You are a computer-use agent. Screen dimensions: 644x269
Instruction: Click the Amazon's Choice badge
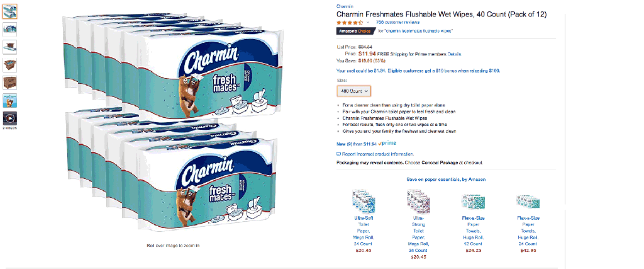(x=354, y=31)
